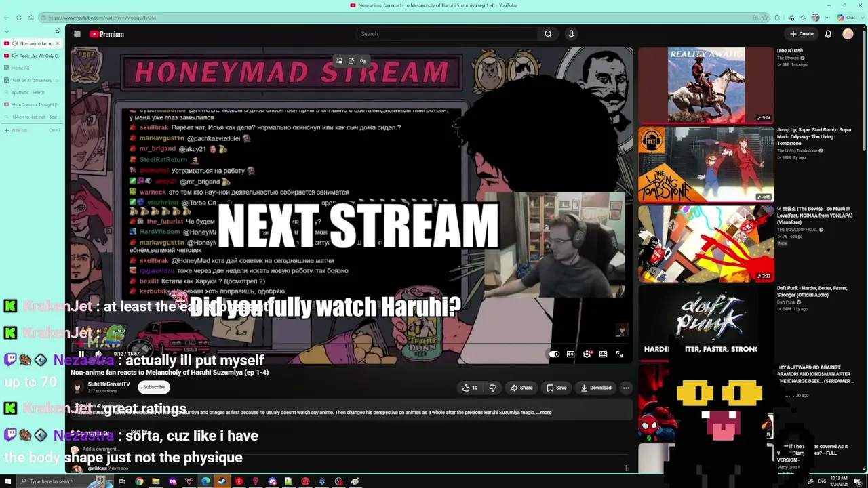The image size is (868, 488).
Task: Like the video
Action: coord(470,388)
